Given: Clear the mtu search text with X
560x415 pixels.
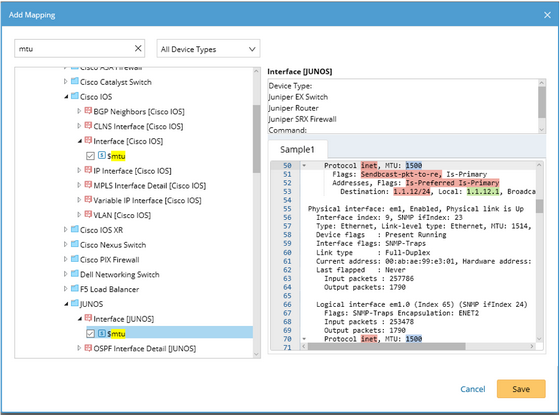Looking at the screenshot, I should pos(138,48).
